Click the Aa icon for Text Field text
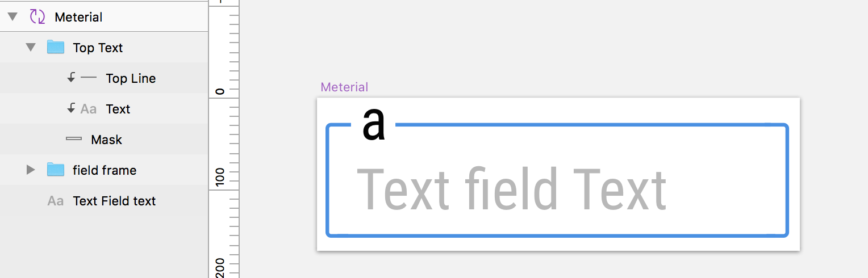The height and width of the screenshot is (278, 868). click(x=55, y=201)
